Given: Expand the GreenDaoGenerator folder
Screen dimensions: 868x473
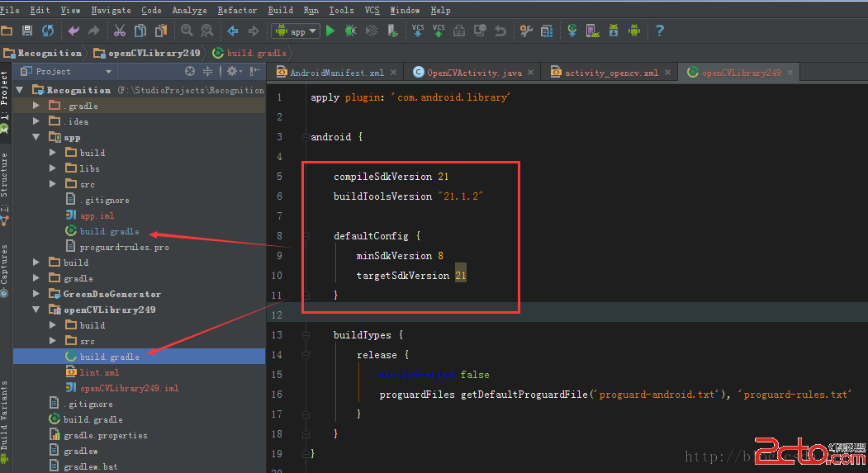Looking at the screenshot, I should tap(36, 294).
